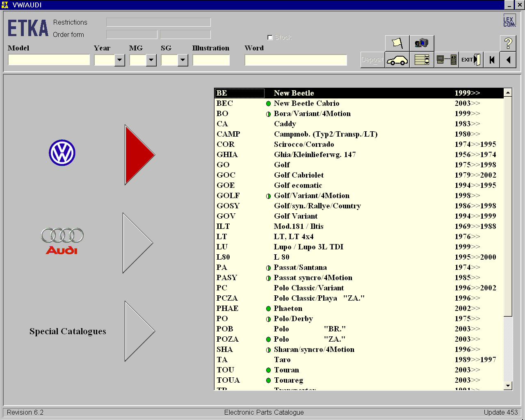This screenshot has width=525, height=420.
Task: Click the LEXCOM logo
Action: tap(509, 21)
